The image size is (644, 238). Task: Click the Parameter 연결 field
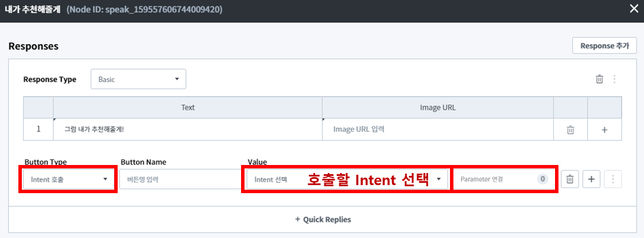coord(495,179)
